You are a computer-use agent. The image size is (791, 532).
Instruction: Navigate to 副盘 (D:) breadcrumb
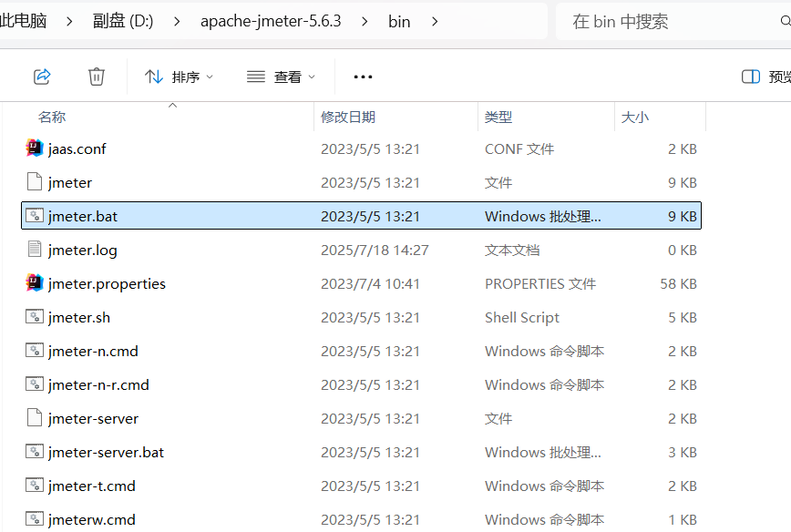click(x=123, y=21)
